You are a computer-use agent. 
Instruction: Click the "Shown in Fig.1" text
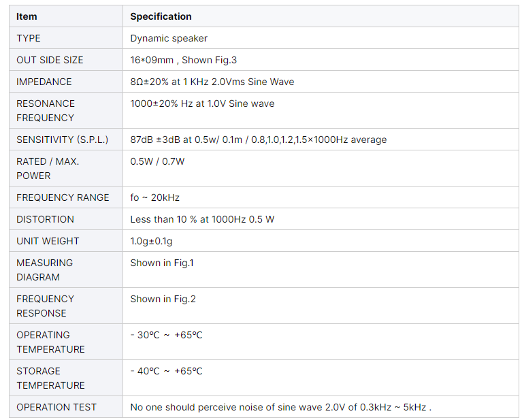(x=162, y=263)
